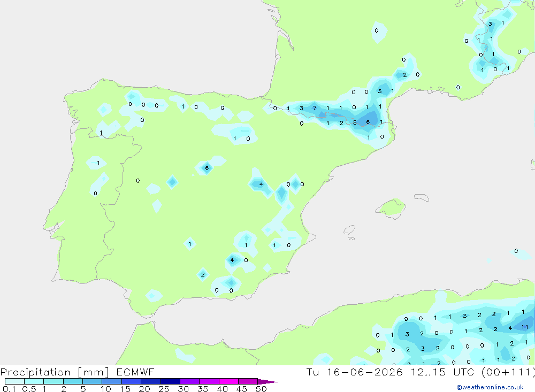
Task: Click the 'Tu 16-06-2026' date text
Action: 355,372
